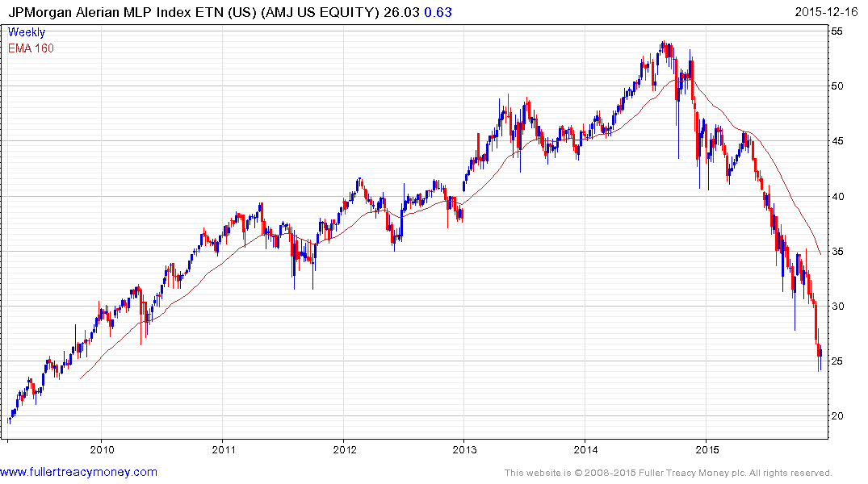Click the 2012 x-axis label
This screenshot has width=868, height=484.
click(x=344, y=449)
